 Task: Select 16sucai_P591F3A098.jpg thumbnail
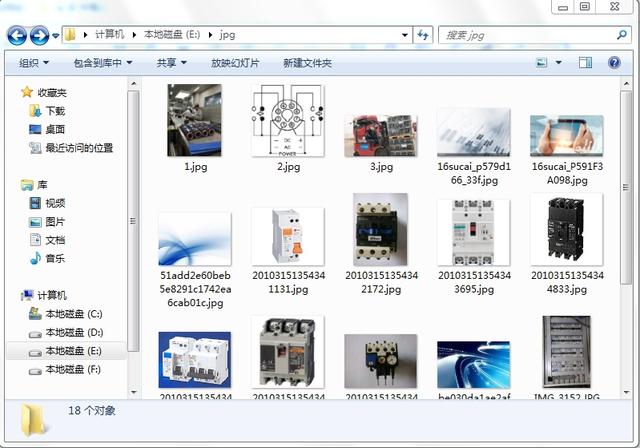point(567,135)
